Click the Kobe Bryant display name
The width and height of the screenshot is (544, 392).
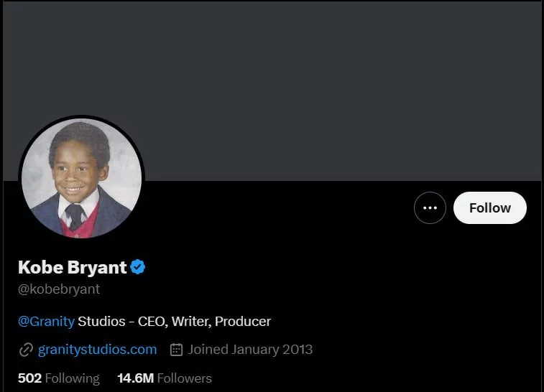(72, 268)
